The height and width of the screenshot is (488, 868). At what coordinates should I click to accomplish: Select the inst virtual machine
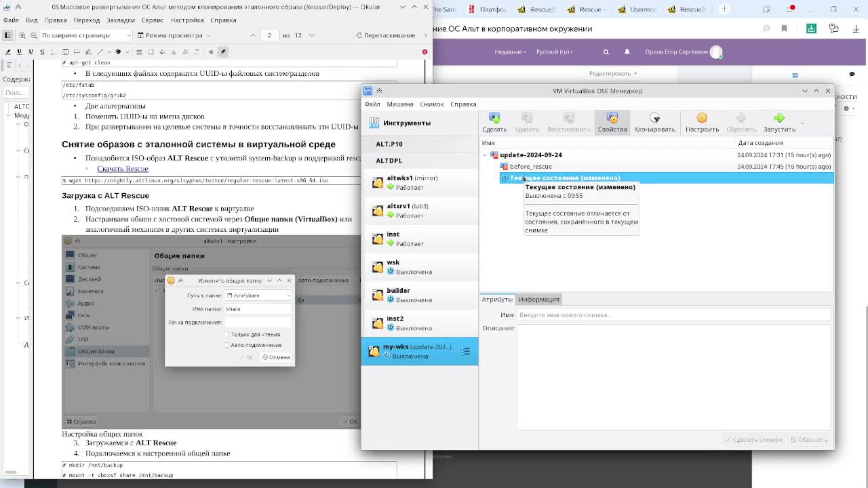[x=420, y=239]
